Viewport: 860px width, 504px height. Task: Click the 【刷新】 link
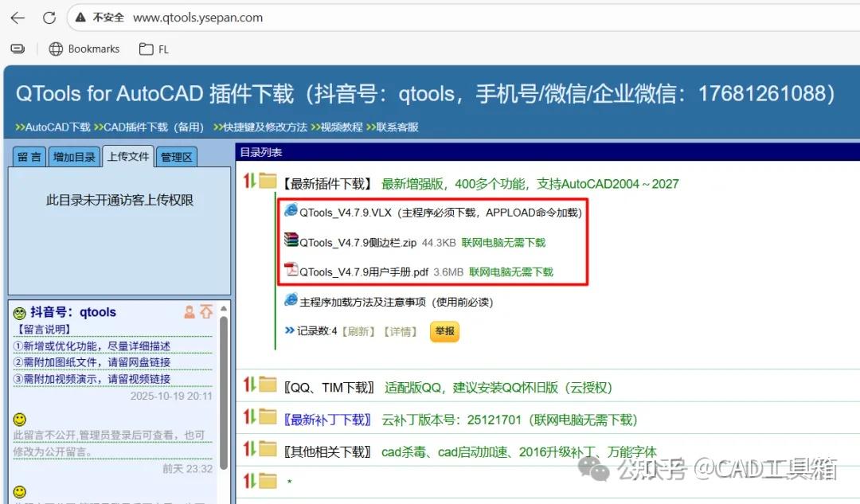coord(358,331)
